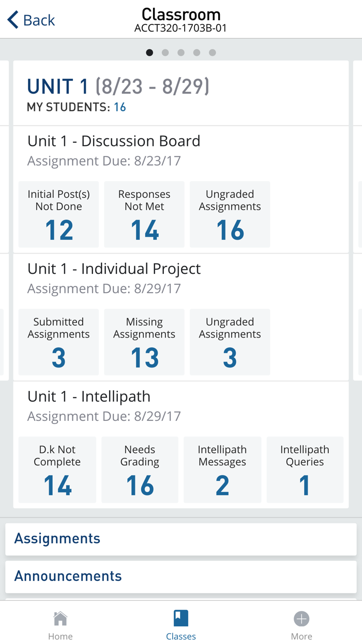Open Needs Grading tile showing 16
Viewport: 362px width, 644px height.
pos(140,470)
